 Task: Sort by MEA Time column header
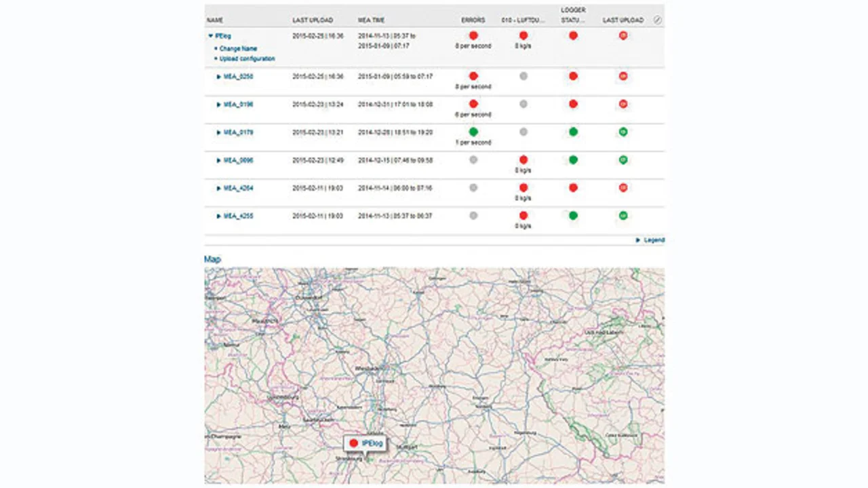[x=372, y=20]
